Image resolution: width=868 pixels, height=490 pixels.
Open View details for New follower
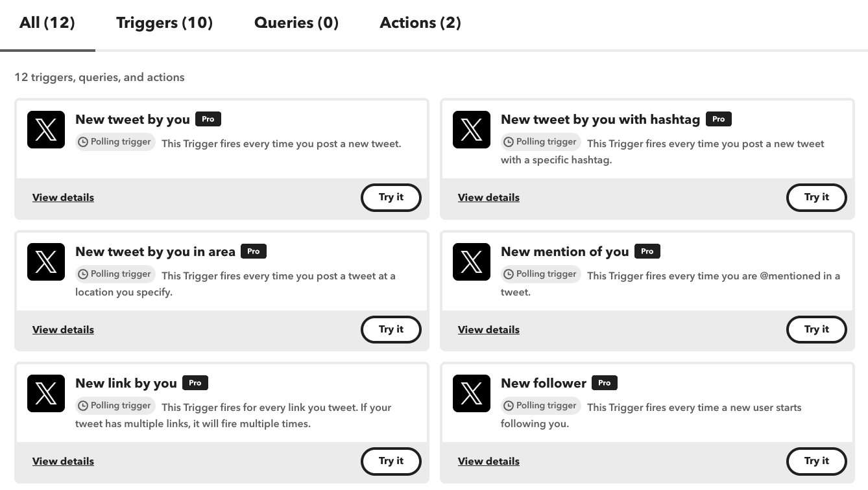[x=488, y=461]
